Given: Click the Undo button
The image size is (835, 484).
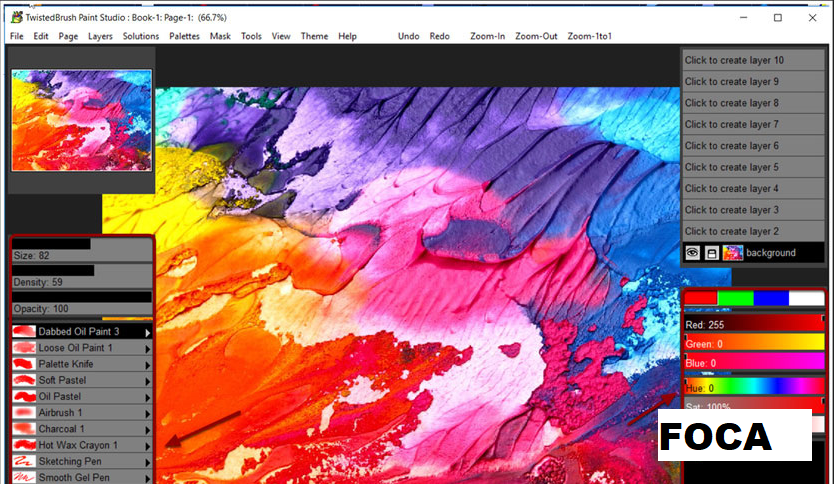Looking at the screenshot, I should click(408, 36).
